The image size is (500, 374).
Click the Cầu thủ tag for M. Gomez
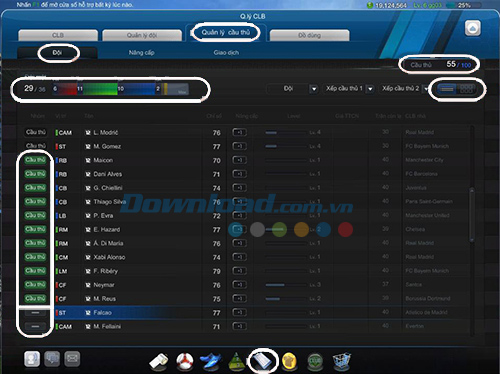(x=36, y=146)
